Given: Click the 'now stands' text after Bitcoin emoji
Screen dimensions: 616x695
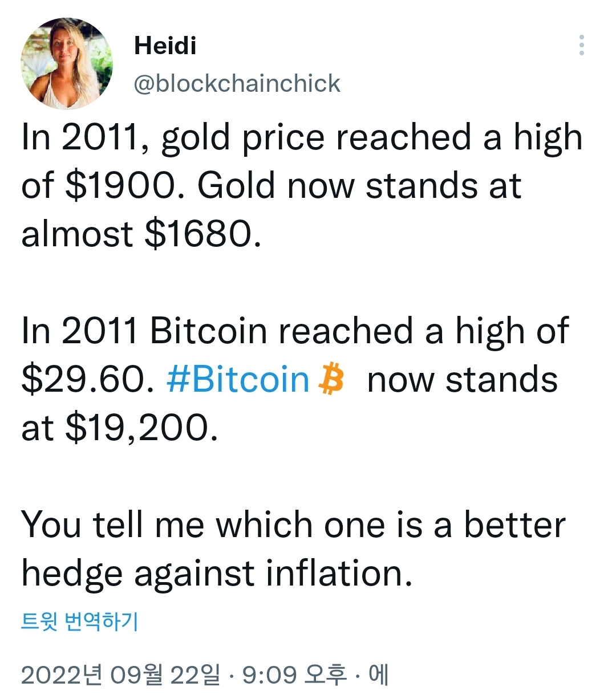Looking at the screenshot, I should pyautogui.click(x=463, y=380).
